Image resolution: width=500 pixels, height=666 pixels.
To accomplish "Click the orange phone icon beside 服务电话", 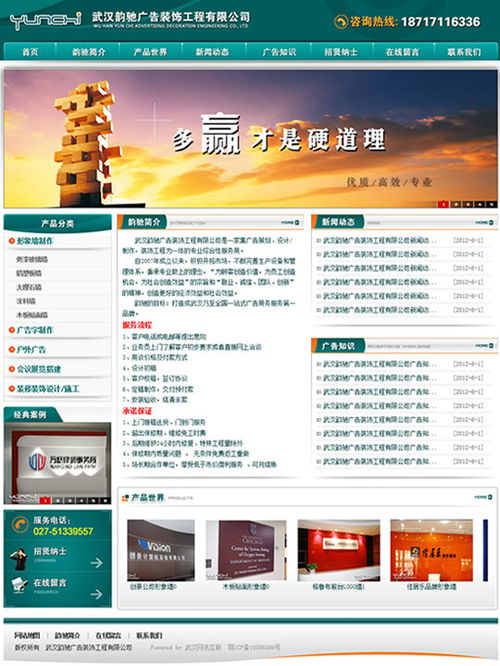I will pos(20,525).
